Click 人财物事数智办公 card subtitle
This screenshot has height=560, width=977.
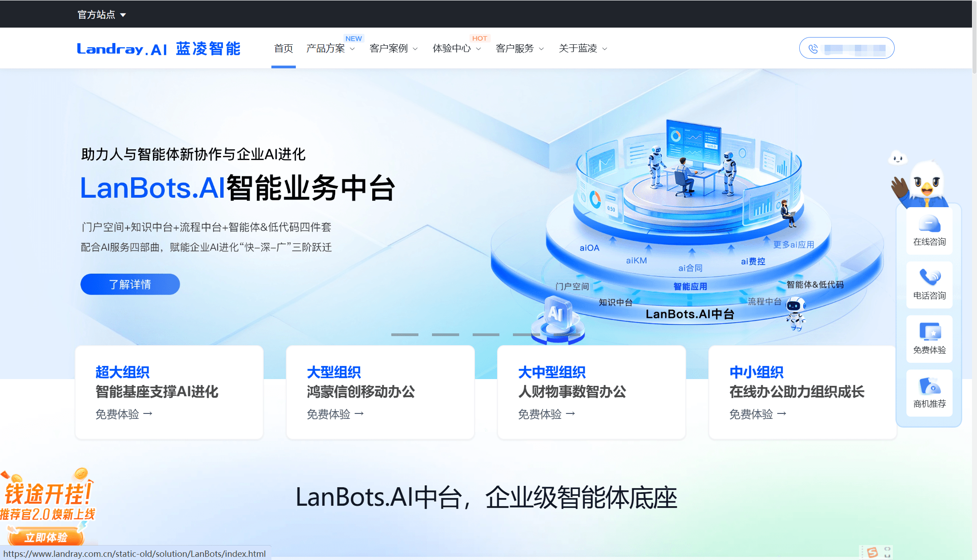[572, 392]
